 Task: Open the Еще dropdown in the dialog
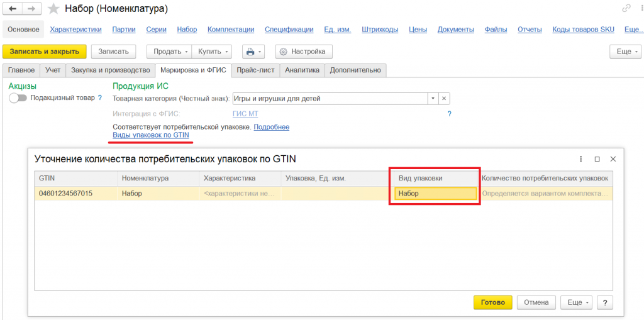577,302
